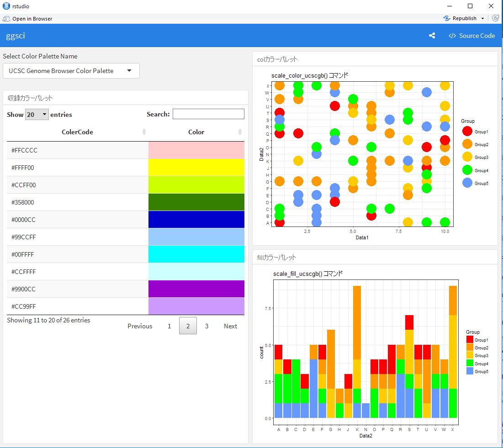Sort the table by Color column

(196, 132)
